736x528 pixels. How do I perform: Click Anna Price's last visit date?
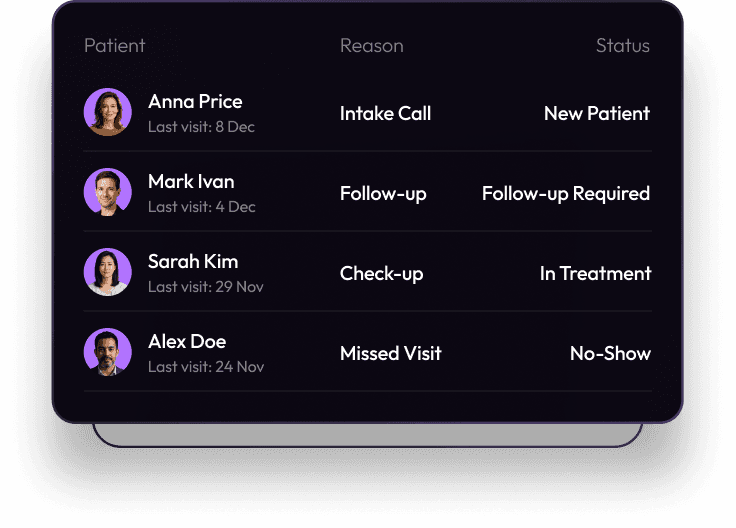[201, 127]
